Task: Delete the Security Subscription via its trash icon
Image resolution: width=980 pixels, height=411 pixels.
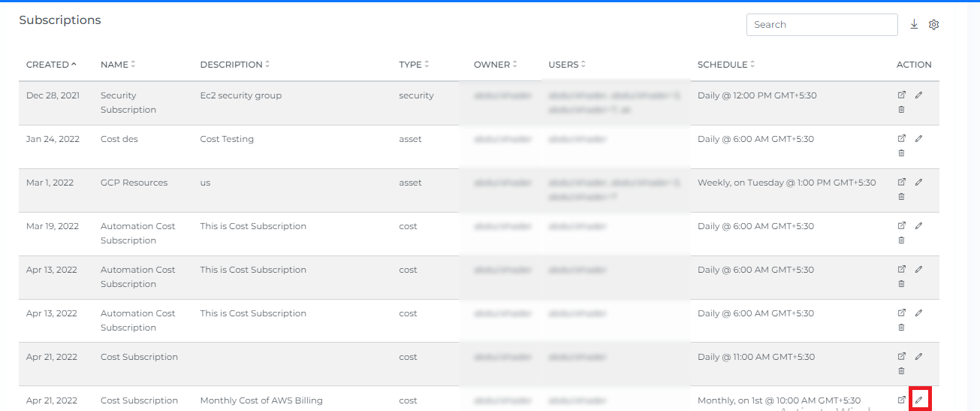Action: [x=902, y=110]
